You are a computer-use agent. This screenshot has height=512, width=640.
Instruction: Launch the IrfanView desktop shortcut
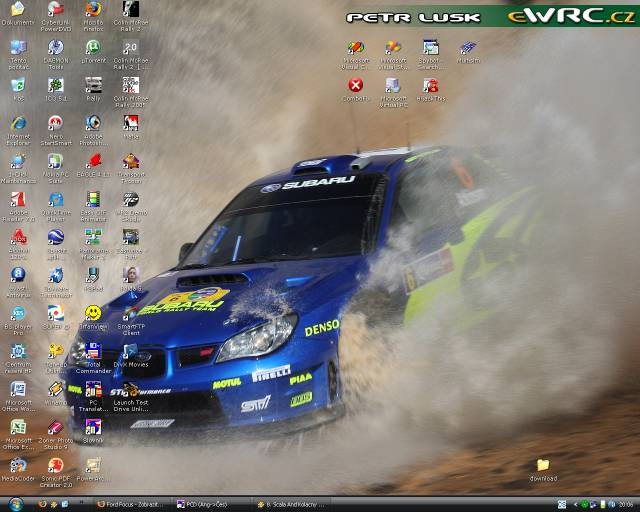tap(93, 313)
